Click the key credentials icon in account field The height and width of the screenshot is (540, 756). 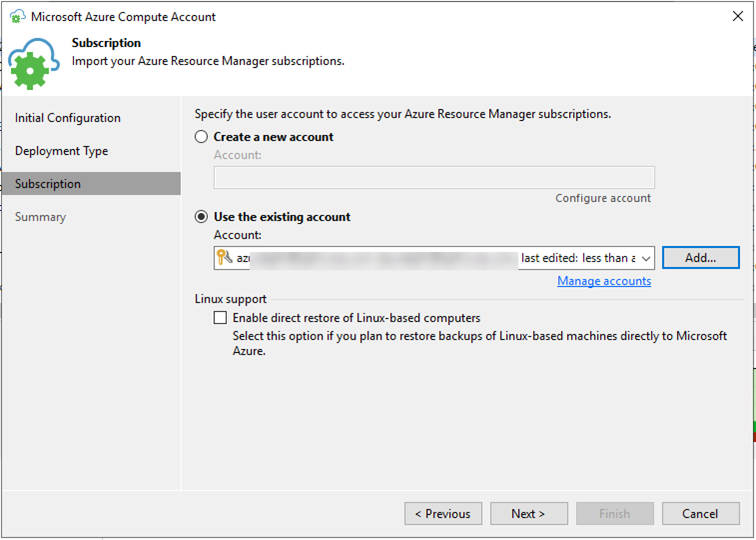[225, 258]
